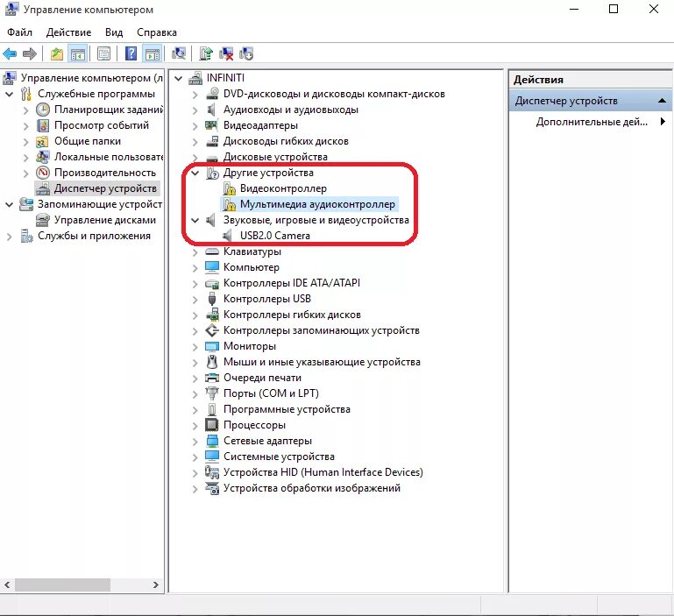
Task: Collapse Диспетчер устройств actions section arrow
Action: click(662, 101)
